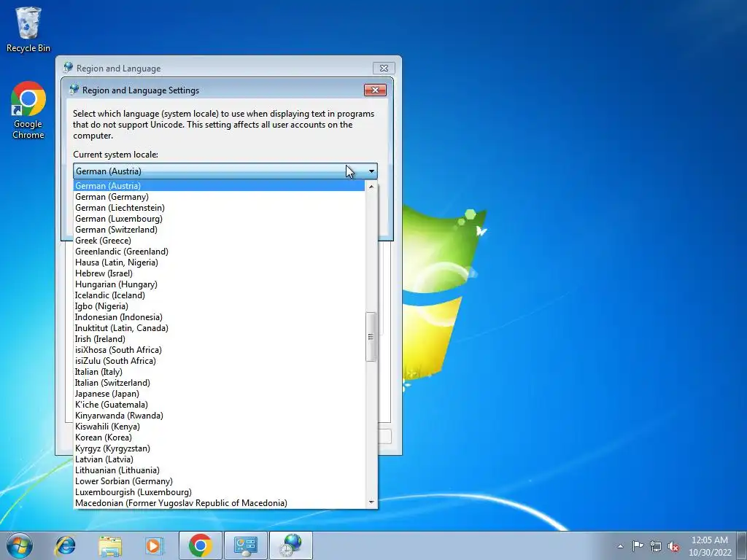Open the network tray icon
747x560 pixels.
click(x=656, y=546)
